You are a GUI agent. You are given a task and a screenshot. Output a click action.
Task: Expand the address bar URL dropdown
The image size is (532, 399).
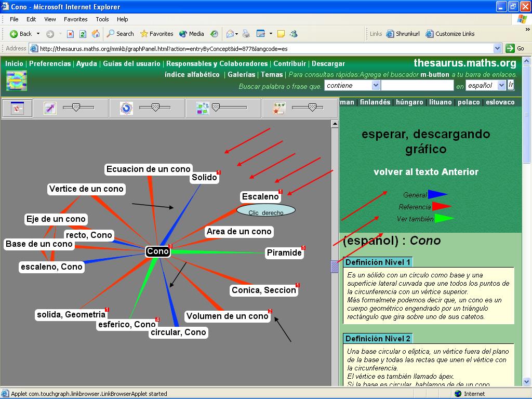click(x=497, y=48)
